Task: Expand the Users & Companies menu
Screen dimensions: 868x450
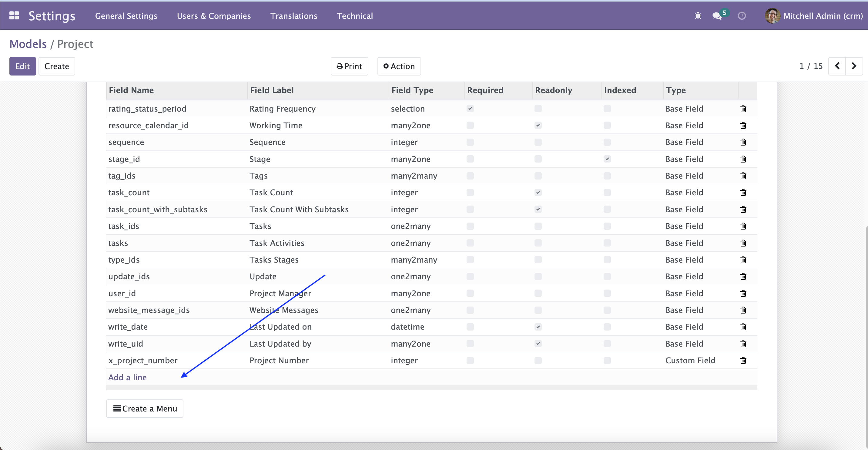Action: point(213,15)
